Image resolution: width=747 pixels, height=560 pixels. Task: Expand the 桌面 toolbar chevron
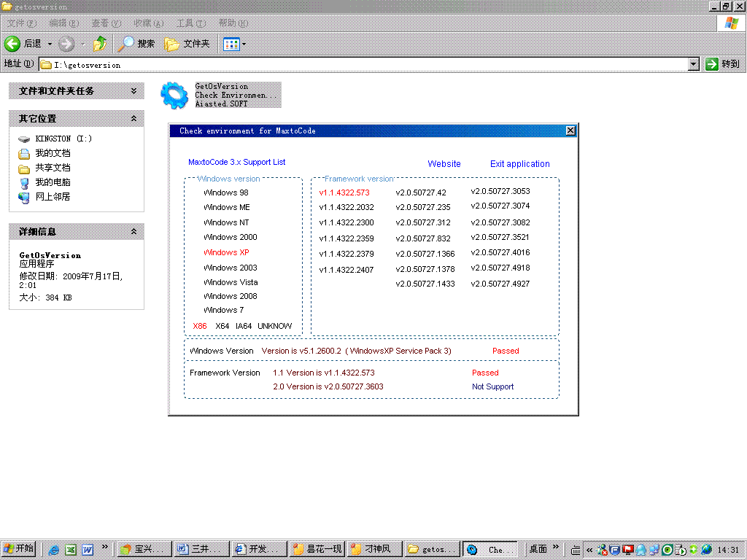click(x=555, y=546)
